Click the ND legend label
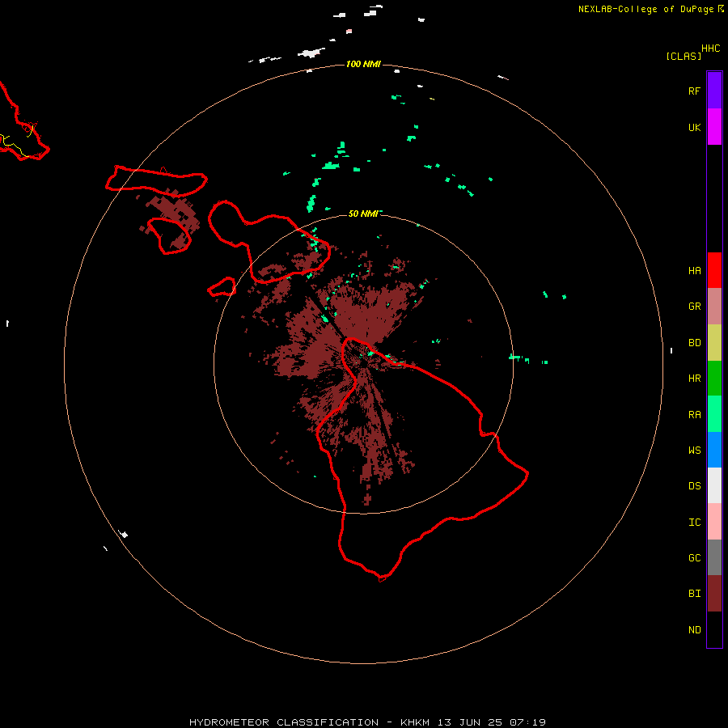728x728 pixels. click(x=694, y=630)
